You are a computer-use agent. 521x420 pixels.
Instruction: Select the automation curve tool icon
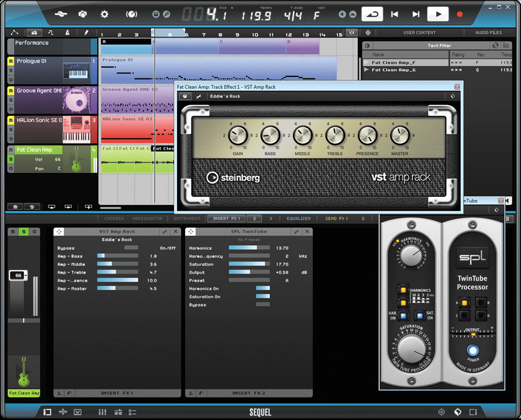(14, 32)
